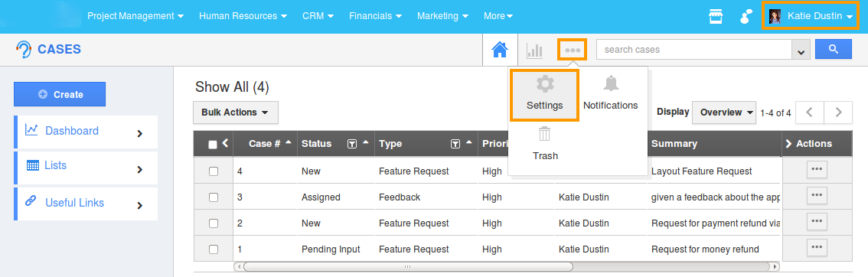Open the More (three dots) toolbar icon
868x277 pixels.
tap(573, 50)
